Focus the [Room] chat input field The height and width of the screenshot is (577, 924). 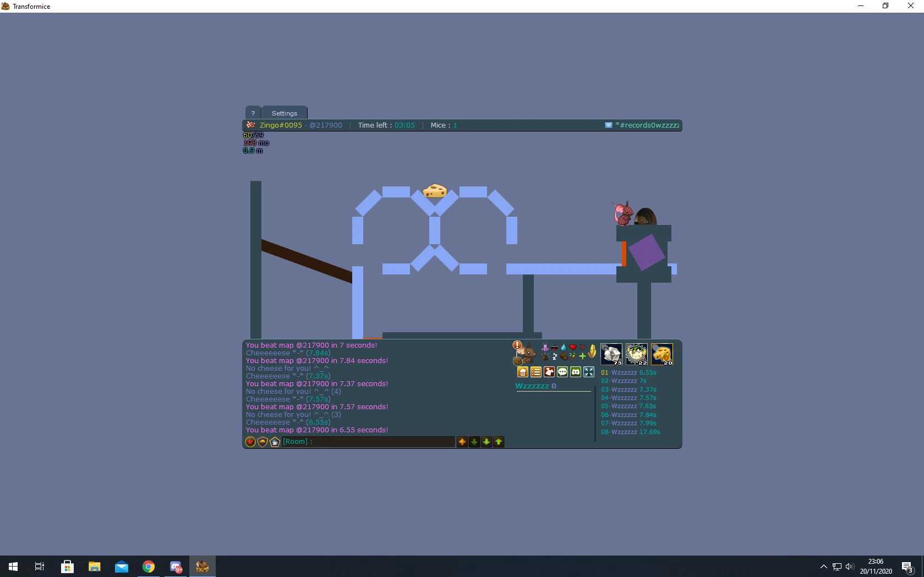point(368,442)
